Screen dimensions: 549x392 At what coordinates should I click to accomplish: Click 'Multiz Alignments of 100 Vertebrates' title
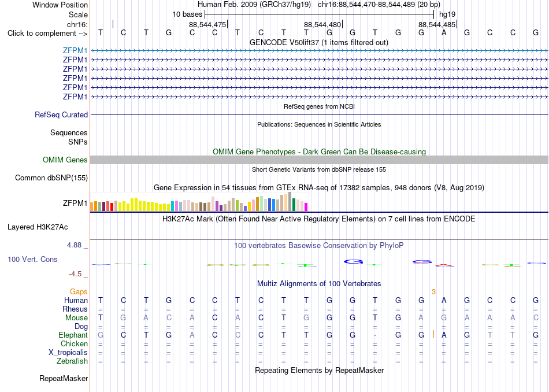click(x=319, y=284)
